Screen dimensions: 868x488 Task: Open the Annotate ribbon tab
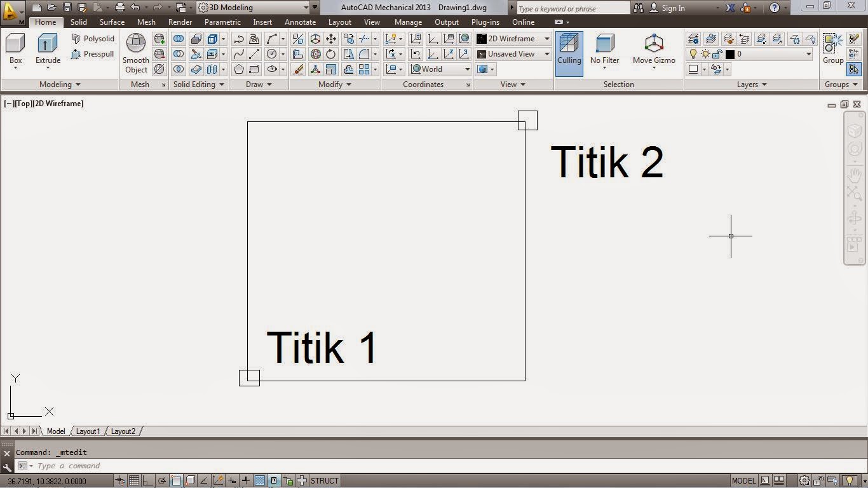coord(300,22)
